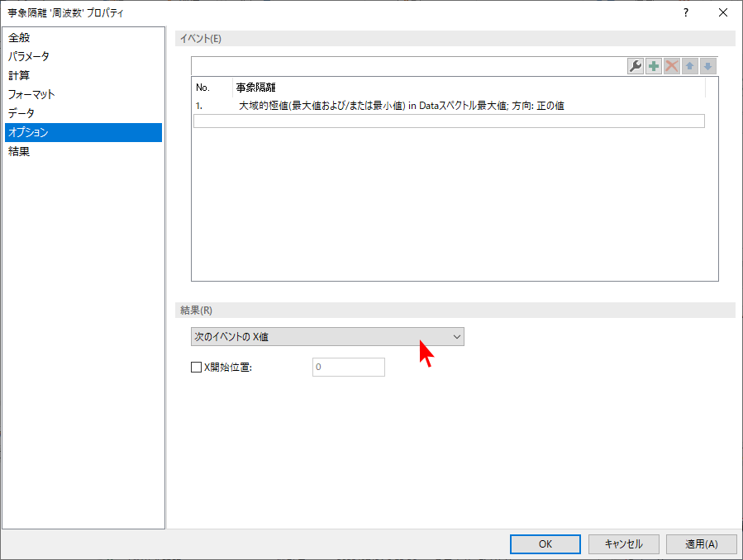This screenshot has height=560, width=743.
Task: Open the 次のイベントの X値 dropdown
Action: (x=327, y=336)
